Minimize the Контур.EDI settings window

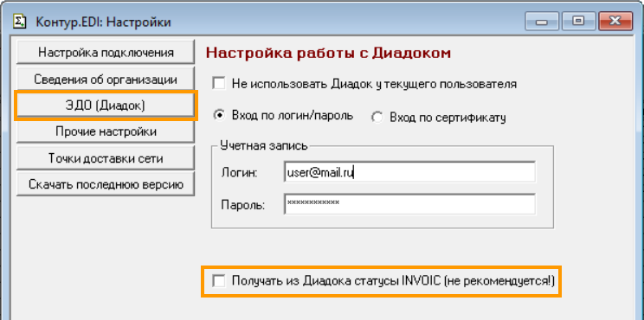point(541,21)
